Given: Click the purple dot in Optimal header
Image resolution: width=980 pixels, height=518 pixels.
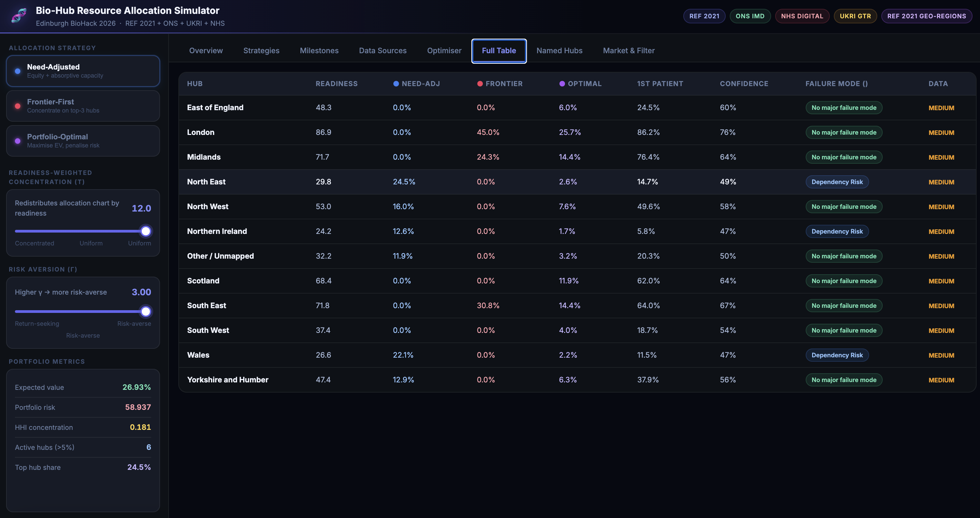Looking at the screenshot, I should (562, 84).
